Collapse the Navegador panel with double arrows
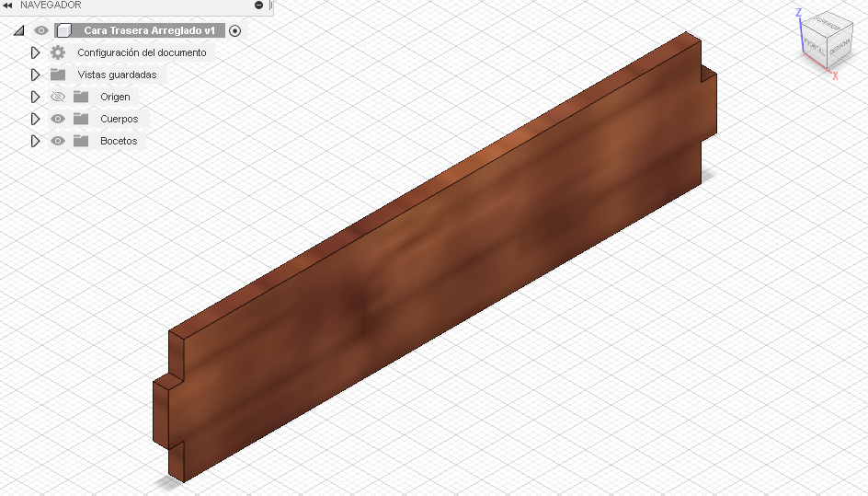 (7, 5)
